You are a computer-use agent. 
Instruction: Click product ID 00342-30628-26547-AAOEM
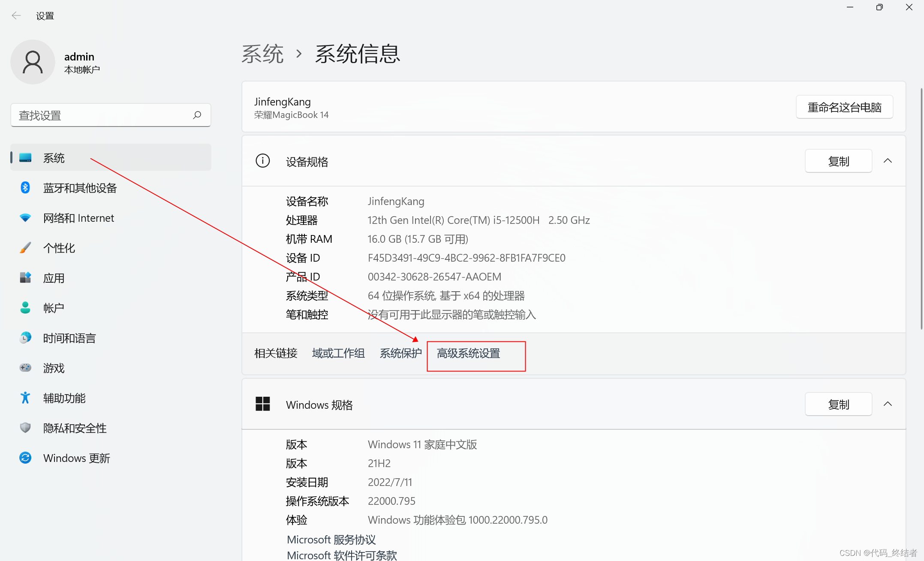(x=434, y=277)
